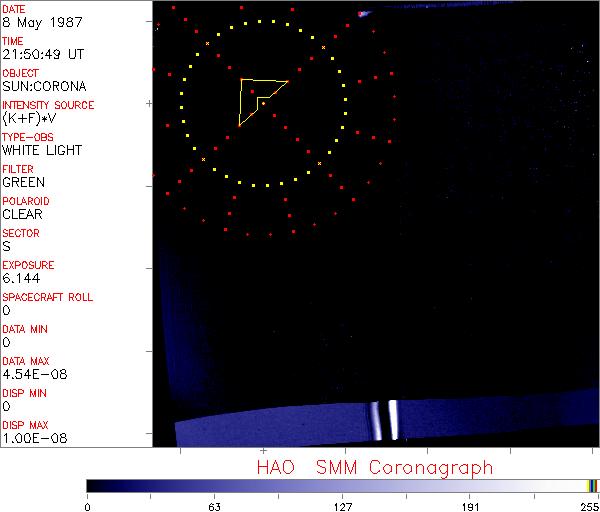Click the exposure value 6.144
The height and width of the screenshot is (512, 600).
pyautogui.click(x=21, y=278)
